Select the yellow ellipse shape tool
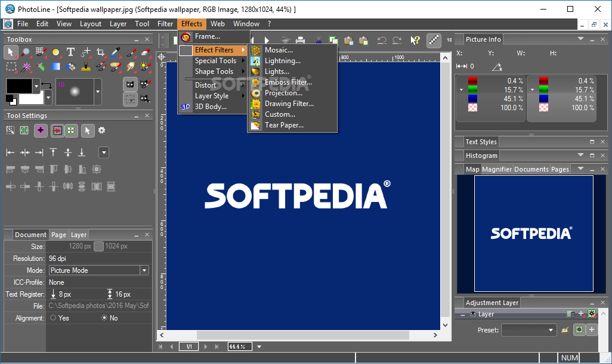612x364 pixels. tap(56, 52)
